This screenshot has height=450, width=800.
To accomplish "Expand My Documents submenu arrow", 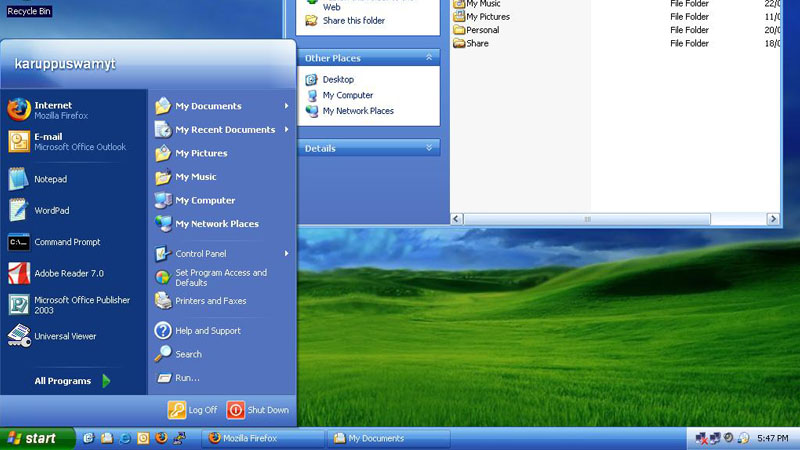I will tap(286, 106).
